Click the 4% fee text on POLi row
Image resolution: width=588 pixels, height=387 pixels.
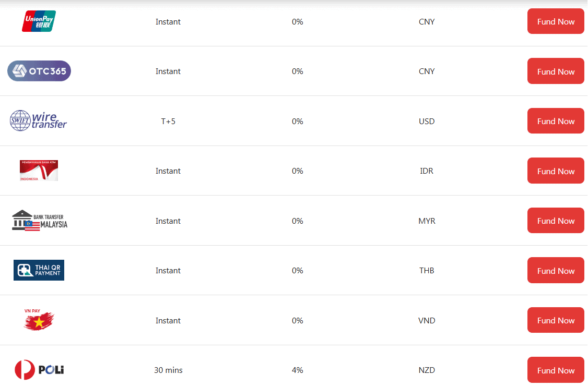point(298,370)
